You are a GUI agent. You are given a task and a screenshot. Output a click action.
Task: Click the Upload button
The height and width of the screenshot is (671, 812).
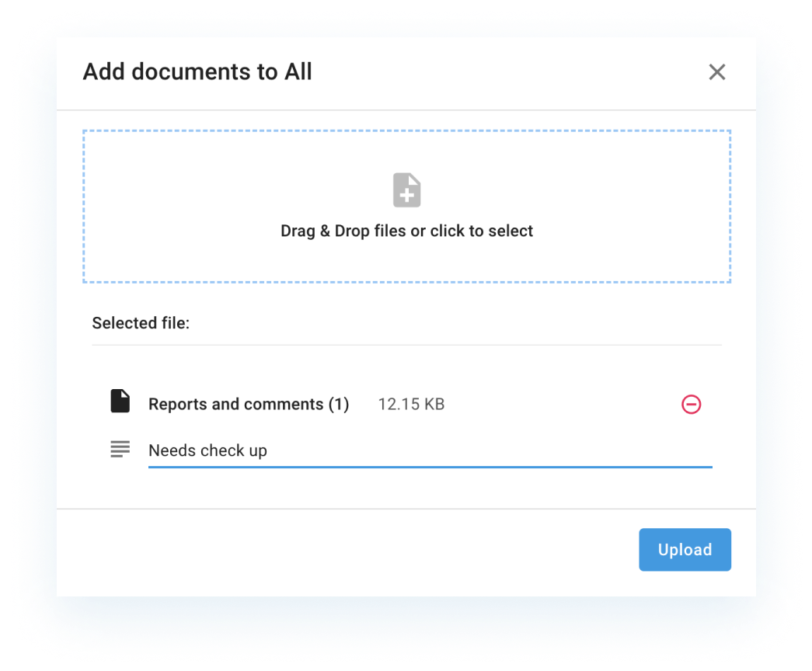tap(685, 549)
